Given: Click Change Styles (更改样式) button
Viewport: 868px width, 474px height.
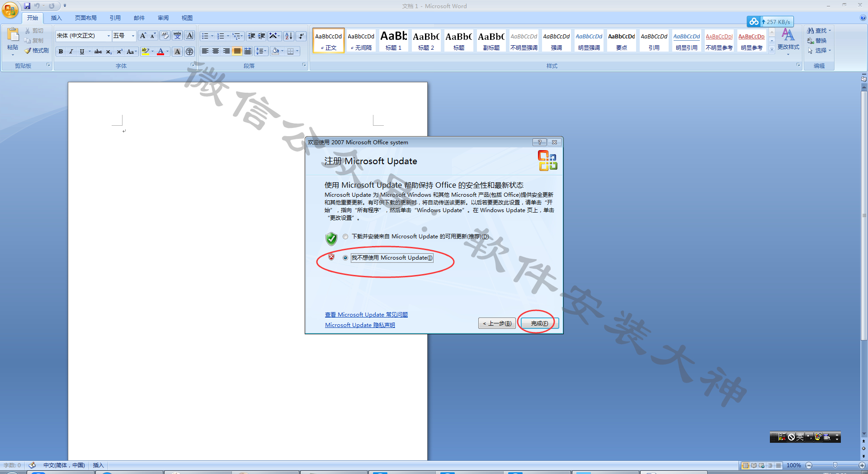Looking at the screenshot, I should click(788, 41).
